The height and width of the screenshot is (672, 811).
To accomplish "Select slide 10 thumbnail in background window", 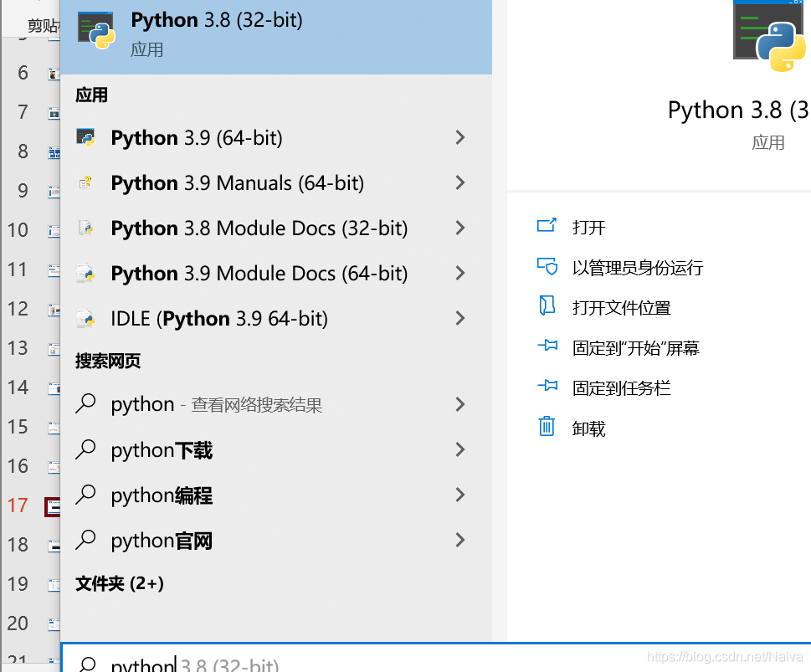I will point(54,231).
